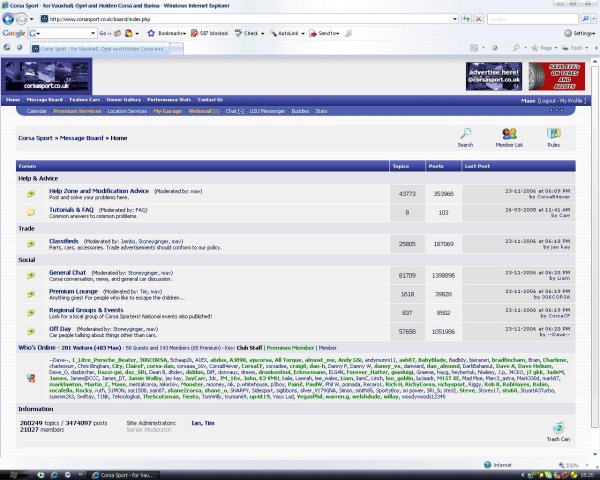Open the Regional Groups & Events forum
The width and height of the screenshot is (600, 480).
tap(86, 310)
